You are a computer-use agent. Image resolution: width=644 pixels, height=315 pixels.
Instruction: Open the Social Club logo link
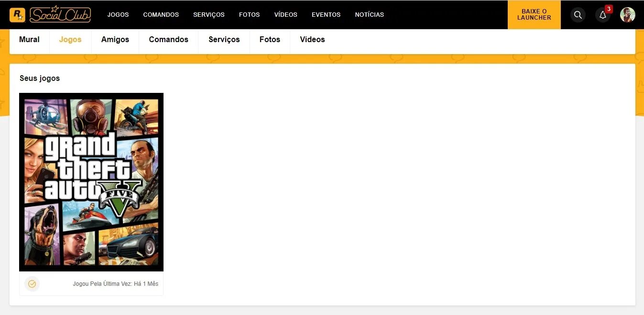(60, 15)
